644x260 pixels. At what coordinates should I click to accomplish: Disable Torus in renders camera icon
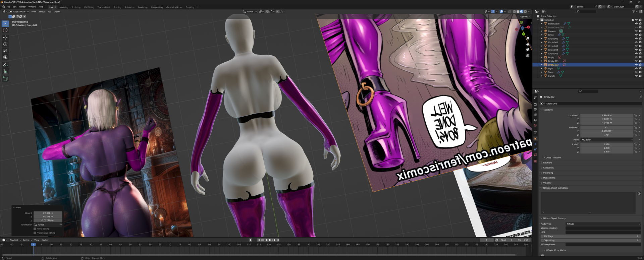coord(640,72)
